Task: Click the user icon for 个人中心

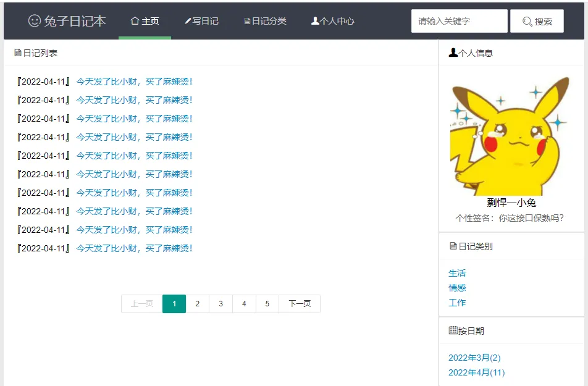Action: click(315, 21)
